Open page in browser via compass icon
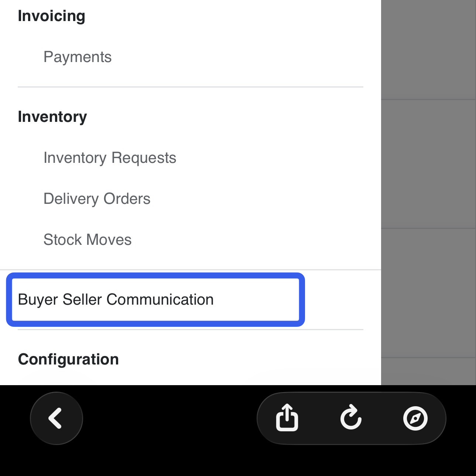Image resolution: width=476 pixels, height=476 pixels. coord(415,418)
